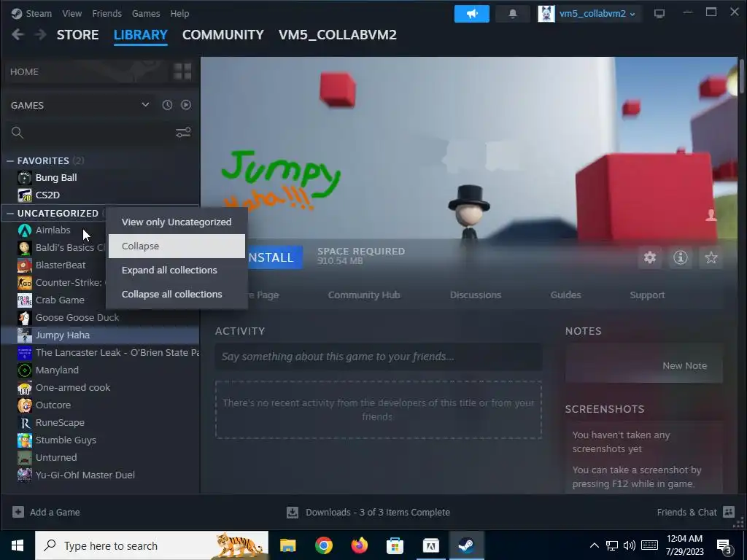Select Bung Ball in favorites

click(x=100, y=178)
